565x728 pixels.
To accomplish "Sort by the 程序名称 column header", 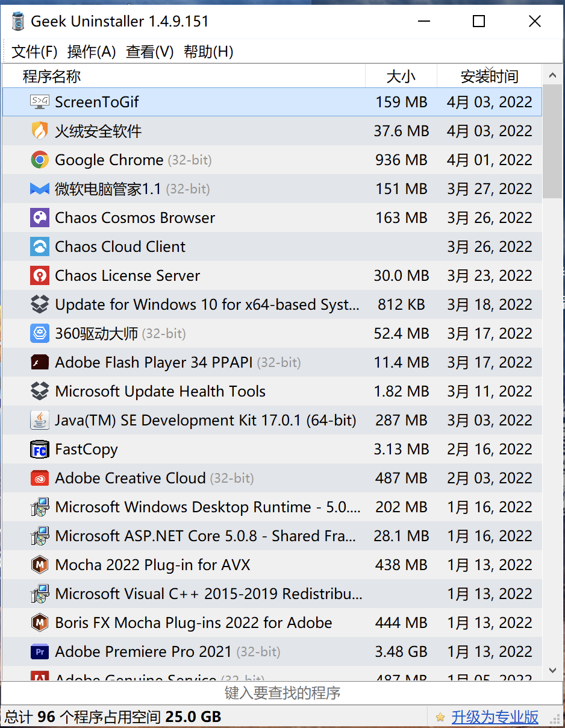I will coord(184,76).
